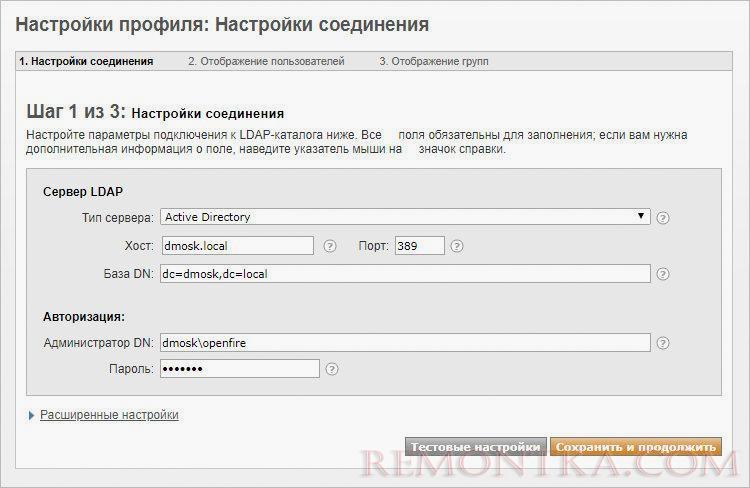750x488 pixels.
Task: Open 'Расширенные настройки' link
Action: pyautogui.click(x=109, y=415)
